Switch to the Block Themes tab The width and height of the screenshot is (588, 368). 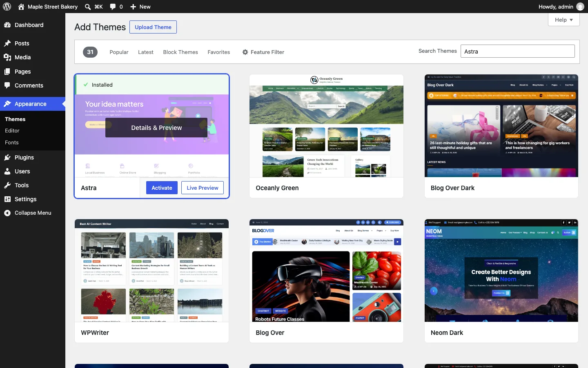[x=180, y=52]
